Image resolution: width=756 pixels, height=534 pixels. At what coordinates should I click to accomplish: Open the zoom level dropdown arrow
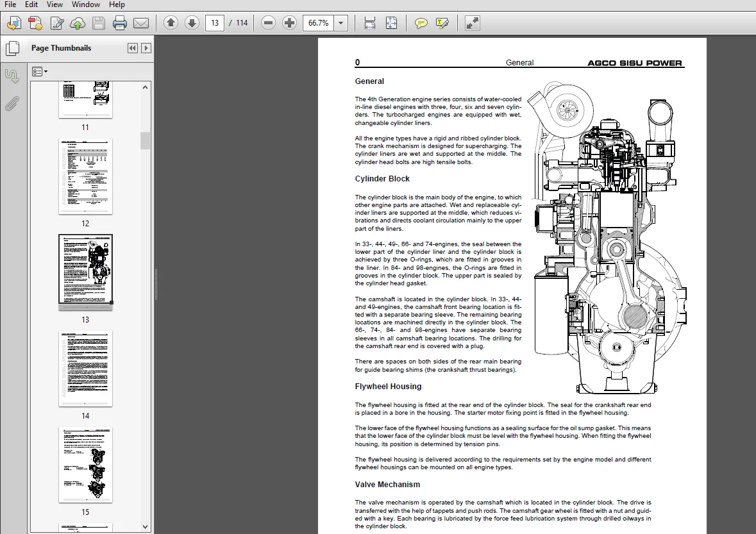coord(341,22)
